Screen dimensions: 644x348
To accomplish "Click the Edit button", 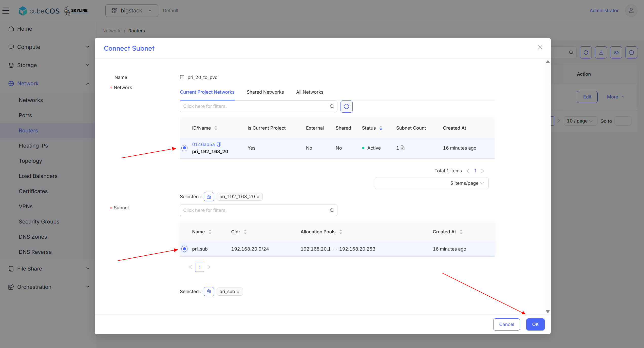I will point(587,97).
